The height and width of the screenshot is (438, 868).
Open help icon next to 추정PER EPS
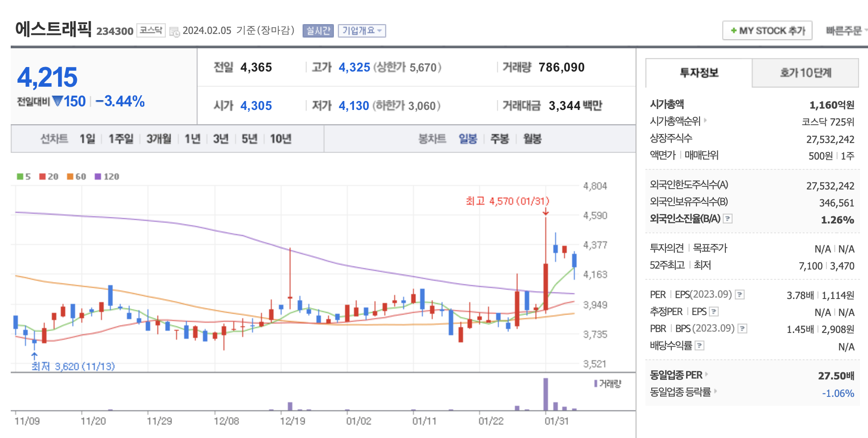[x=714, y=312]
